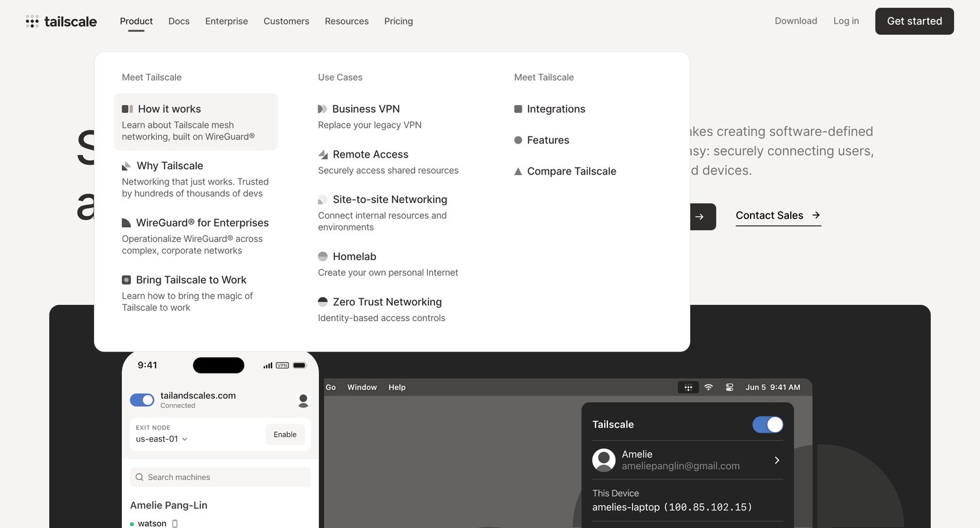
Task: Click the Log in link
Action: 846,21
